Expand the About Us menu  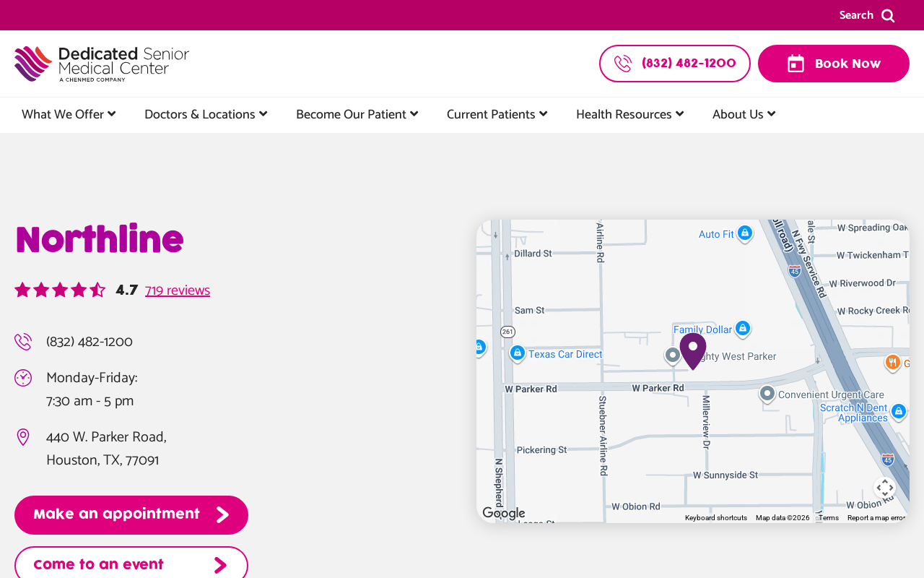click(744, 114)
